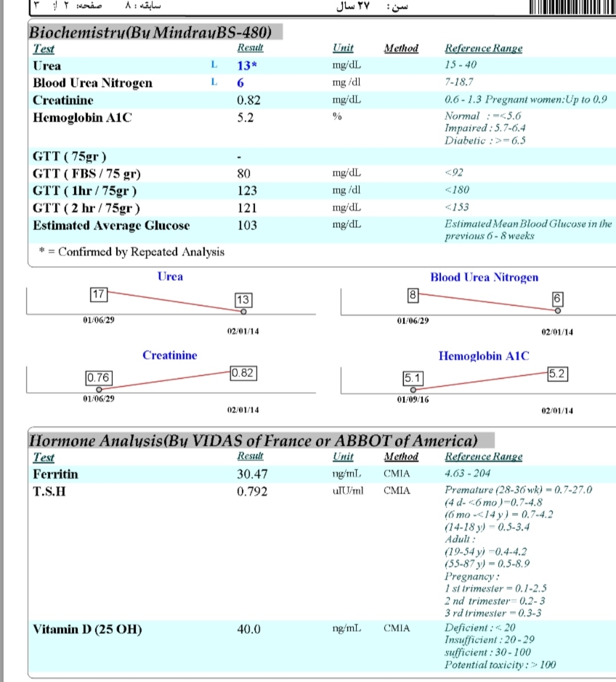
Task: Click the "<153" reference value
Action: pyautogui.click(x=456, y=207)
